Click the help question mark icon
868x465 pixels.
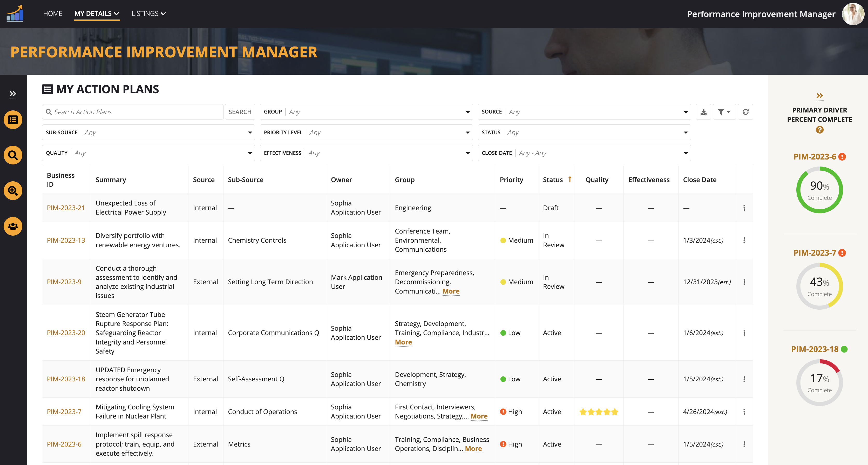pos(819,130)
